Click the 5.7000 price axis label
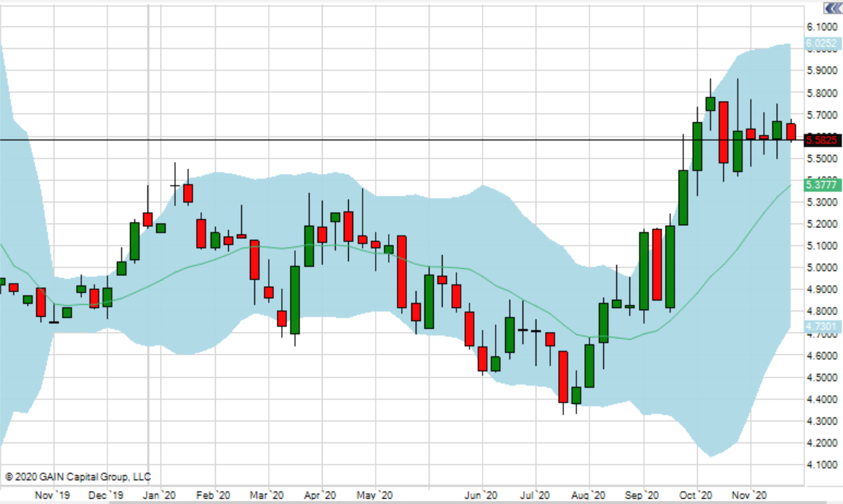 [x=822, y=115]
